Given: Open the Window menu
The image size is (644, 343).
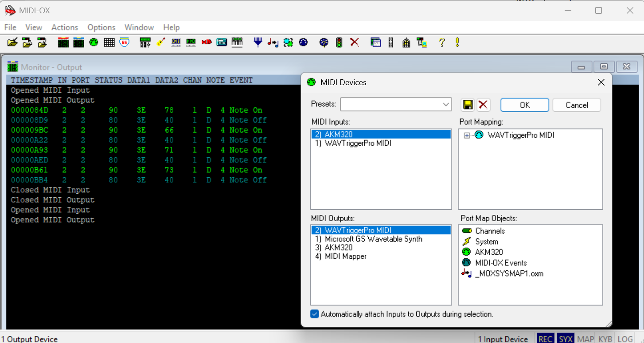Looking at the screenshot, I should tap(139, 27).
